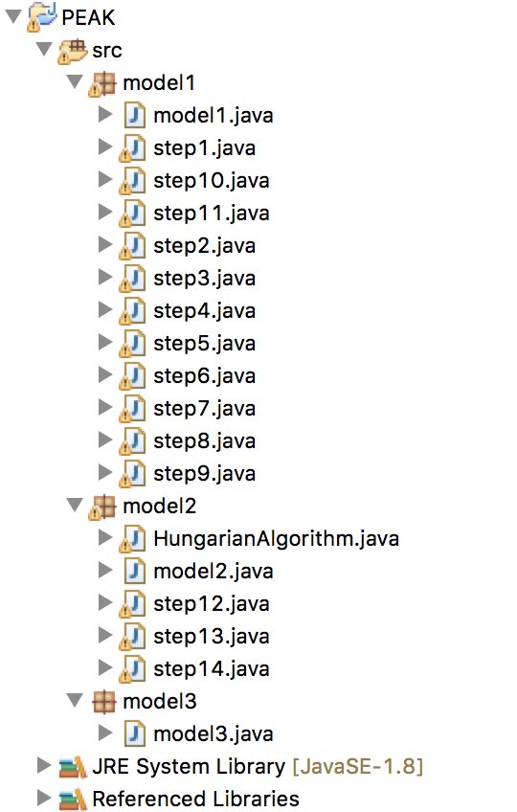Click the HungarianAlgorithm.java file icon
The image size is (517, 812).
click(133, 539)
